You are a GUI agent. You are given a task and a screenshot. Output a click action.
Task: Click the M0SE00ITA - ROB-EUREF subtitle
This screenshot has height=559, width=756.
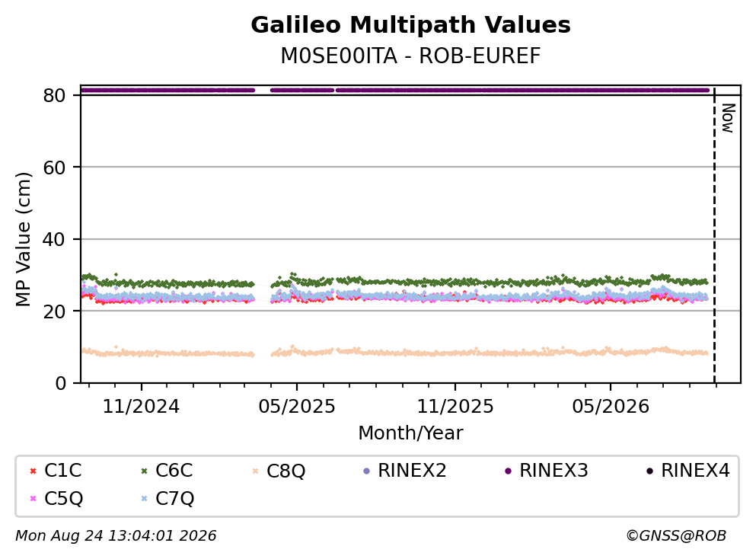tap(411, 56)
